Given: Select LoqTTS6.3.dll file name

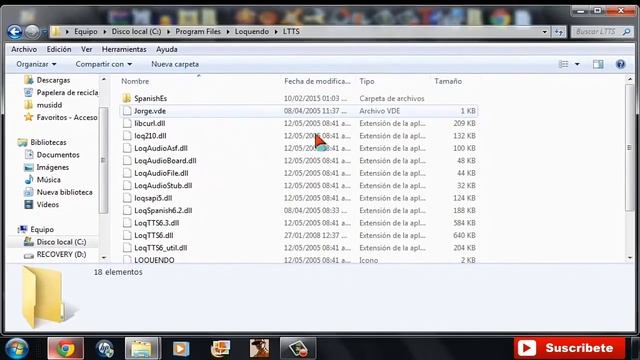Looking at the screenshot, I should pos(157,223).
